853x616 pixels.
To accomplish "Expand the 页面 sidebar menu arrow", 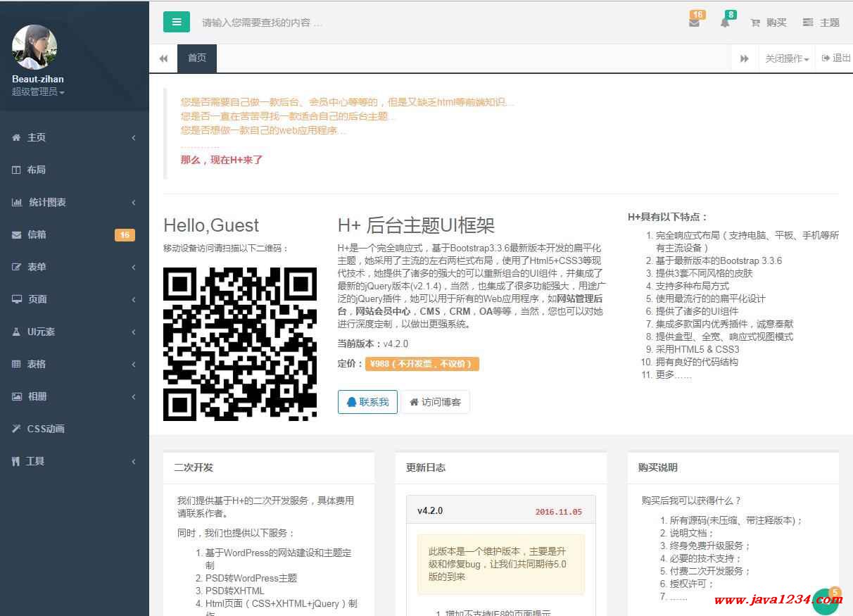I will point(134,300).
